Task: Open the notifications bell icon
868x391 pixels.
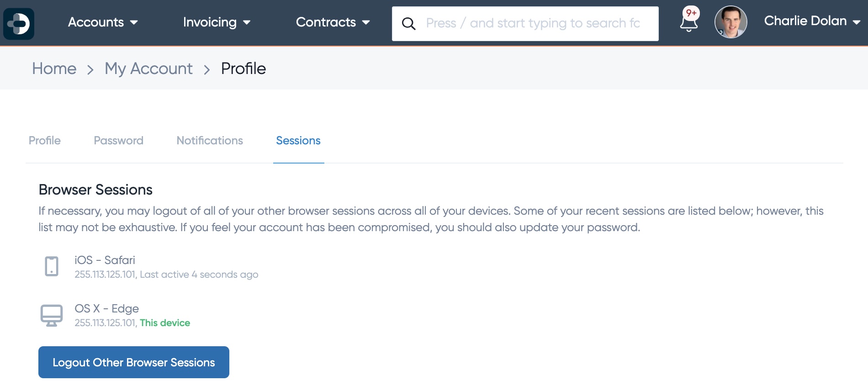Action: 688,23
